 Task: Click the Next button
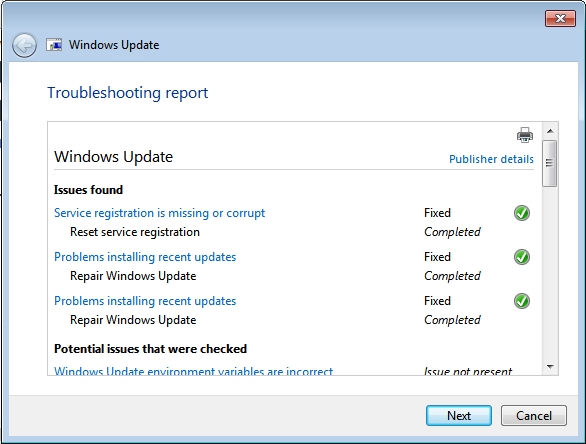pos(459,416)
